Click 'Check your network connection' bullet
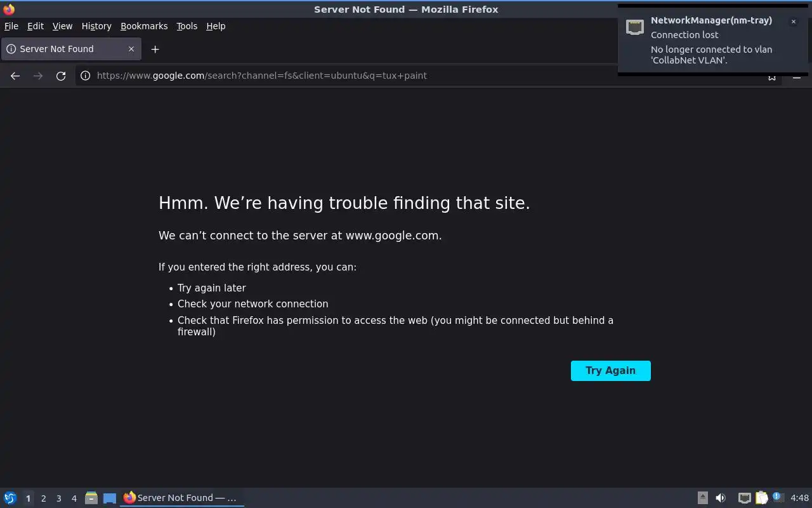The width and height of the screenshot is (812, 508). point(252,304)
